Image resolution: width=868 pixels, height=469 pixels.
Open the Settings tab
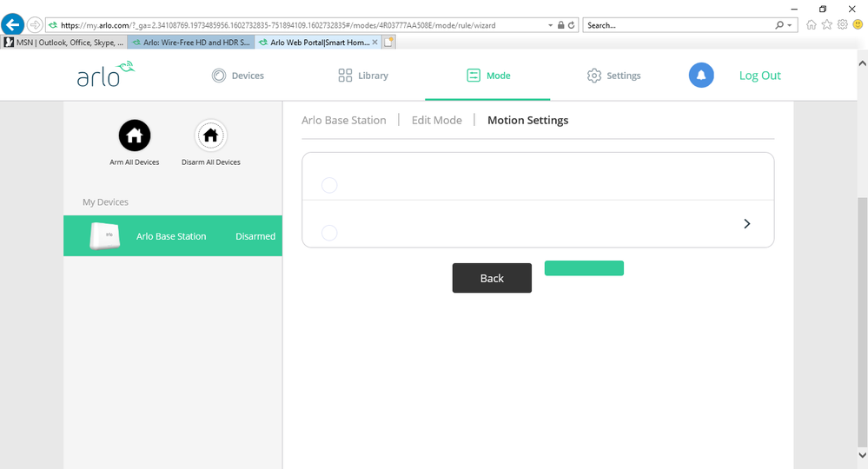point(613,76)
